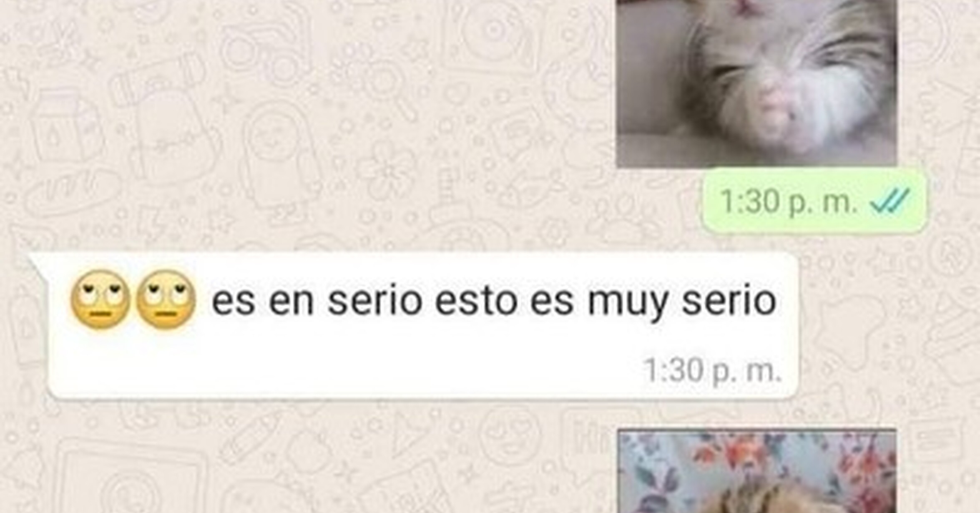This screenshot has width=980, height=513.
Task: Open the sleeping kitten photo thumbnail
Action: coord(756,83)
